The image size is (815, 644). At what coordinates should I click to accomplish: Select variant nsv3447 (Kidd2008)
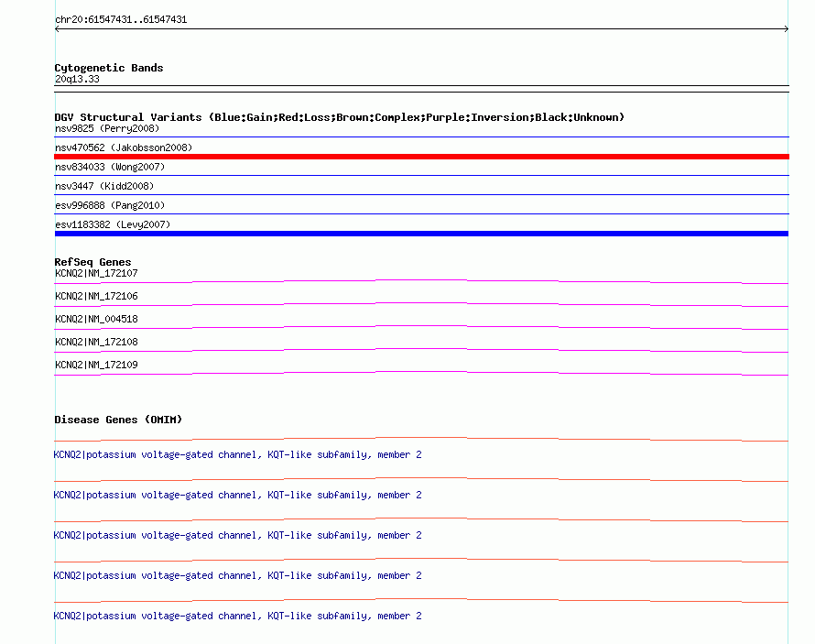104,186
